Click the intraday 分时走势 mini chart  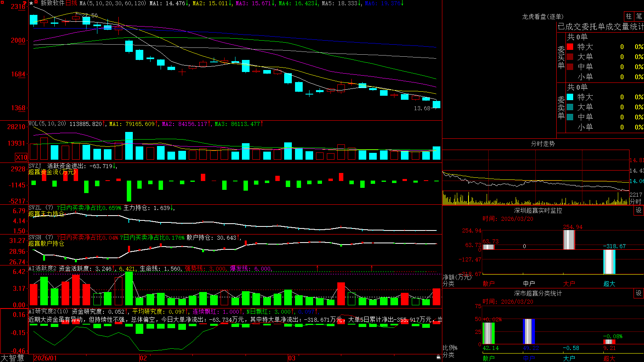click(536, 177)
